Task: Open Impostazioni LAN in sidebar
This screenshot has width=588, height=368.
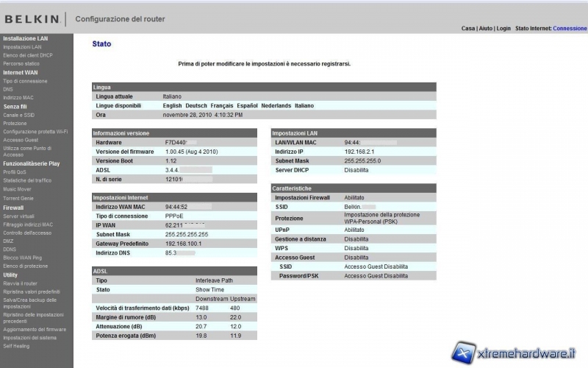Action: 23,47
